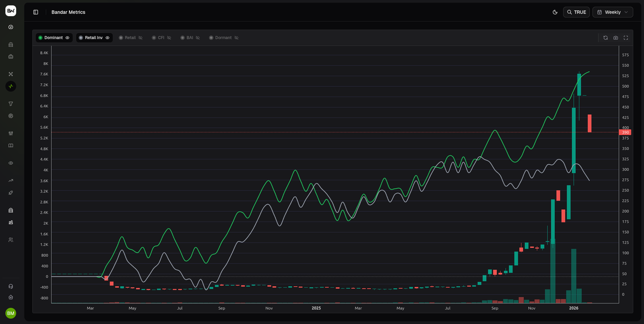Image resolution: width=644 pixels, height=324 pixels.
Task: Open the sidebar eye watchlist icon
Action: 11,163
